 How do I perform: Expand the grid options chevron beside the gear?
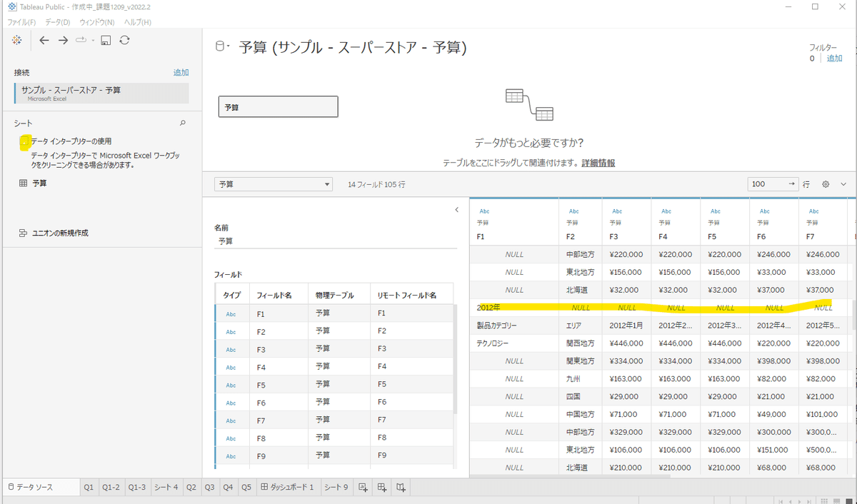(843, 184)
